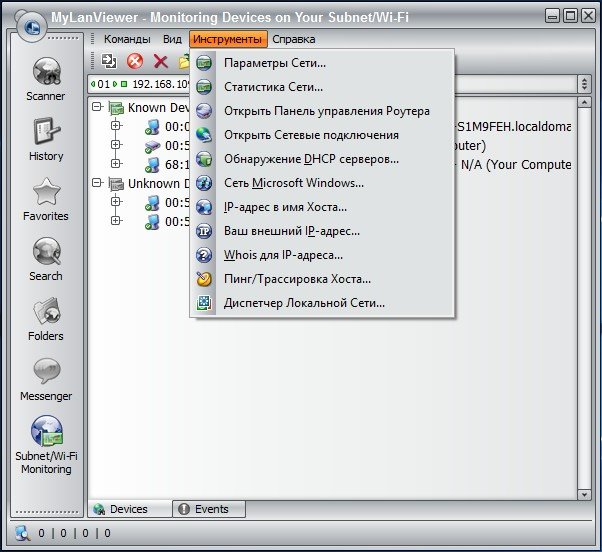Choose Пинг/Трассировка Хоста...
Image resolution: width=602 pixels, height=552 pixels.
click(322, 279)
